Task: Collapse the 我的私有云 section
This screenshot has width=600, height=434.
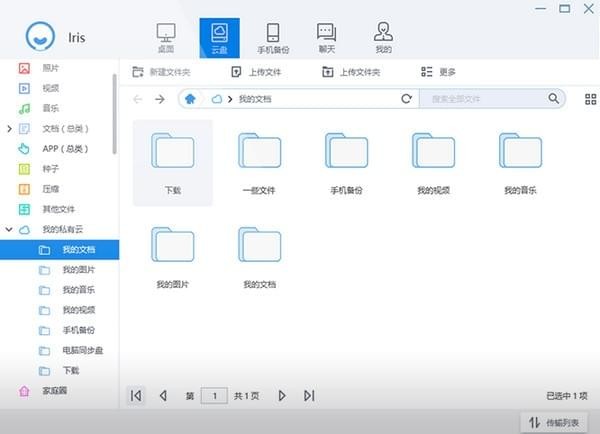Action: click(9, 229)
